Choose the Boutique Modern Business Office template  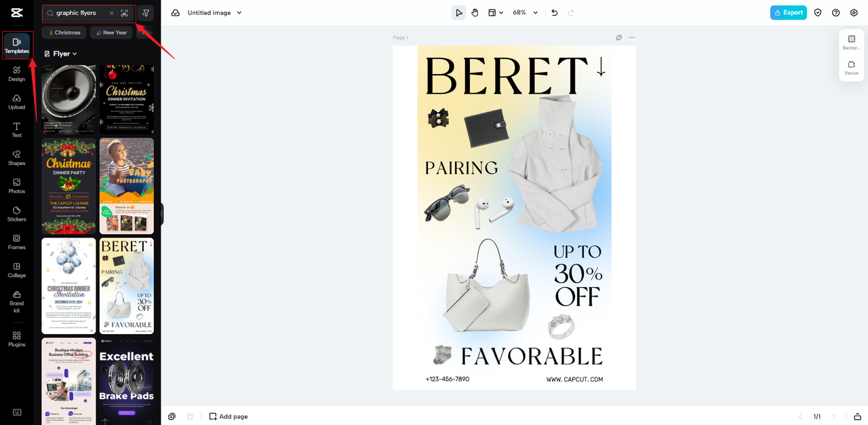point(68,381)
